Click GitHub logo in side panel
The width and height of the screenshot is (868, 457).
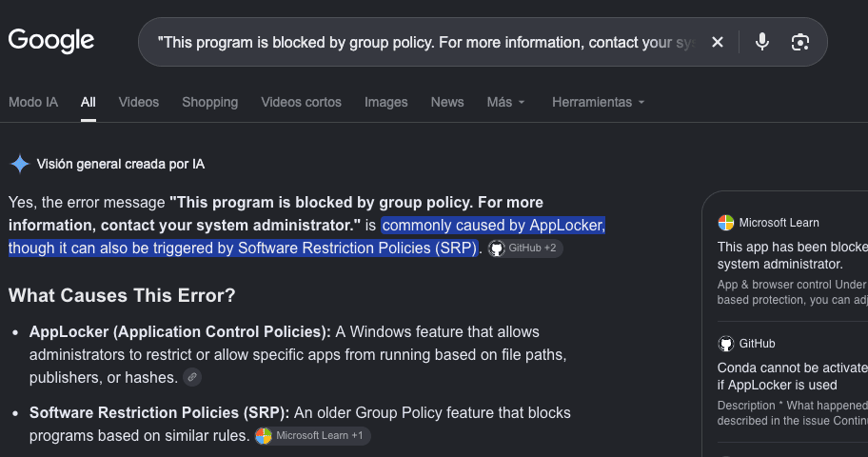726,344
